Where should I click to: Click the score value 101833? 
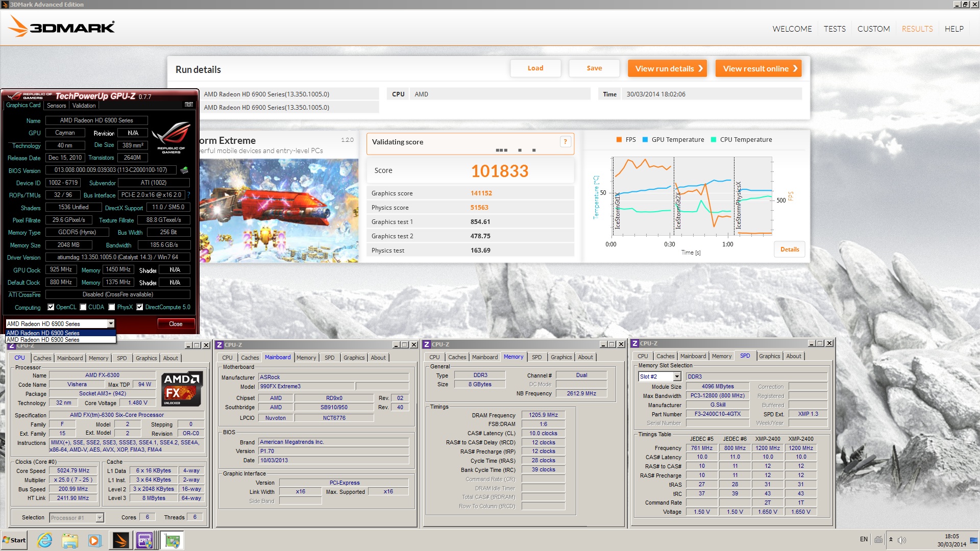click(500, 171)
